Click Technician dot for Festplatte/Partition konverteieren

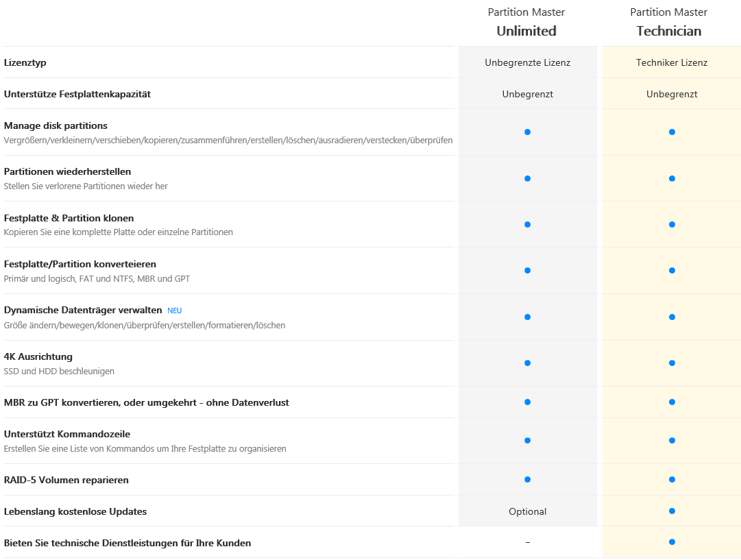pos(672,271)
